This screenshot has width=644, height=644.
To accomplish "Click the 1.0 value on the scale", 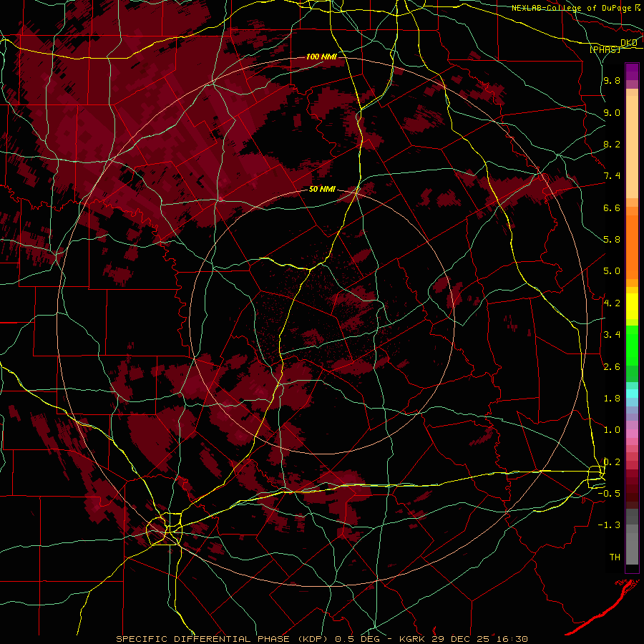I will pos(612,430).
